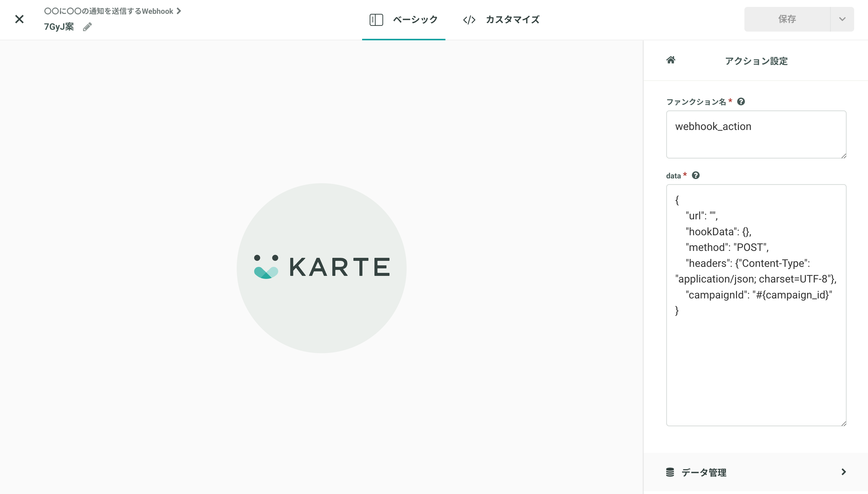The image size is (868, 494).
Task: Switch to the カスタマイズ tab
Action: point(501,20)
